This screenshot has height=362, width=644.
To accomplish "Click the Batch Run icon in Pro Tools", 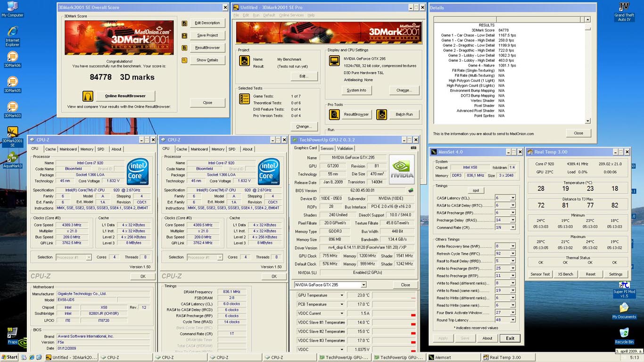I will coord(382,115).
